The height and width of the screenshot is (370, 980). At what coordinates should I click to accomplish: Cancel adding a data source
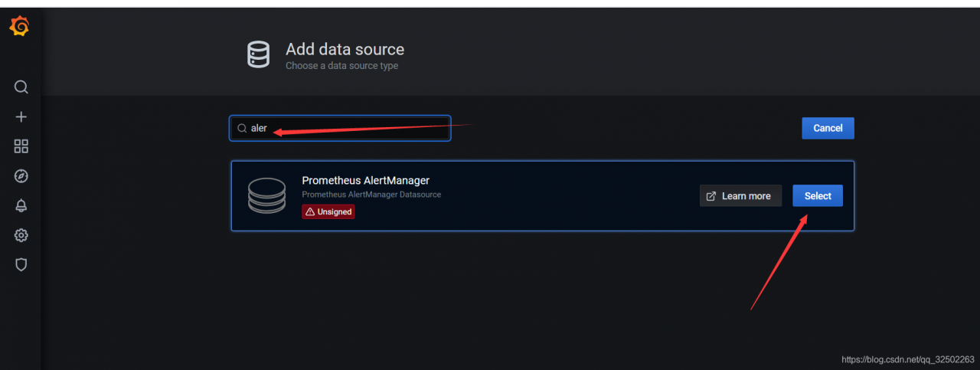(x=828, y=128)
